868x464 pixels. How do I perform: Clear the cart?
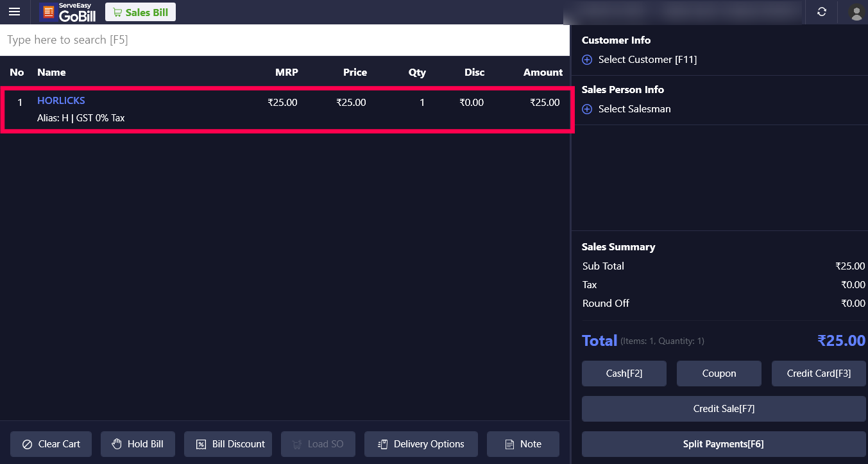coord(51,444)
